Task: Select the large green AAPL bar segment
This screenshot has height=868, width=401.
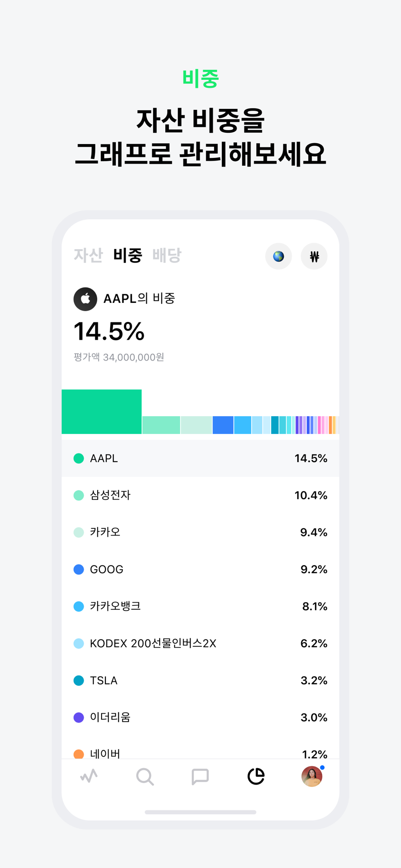Action: [102, 411]
